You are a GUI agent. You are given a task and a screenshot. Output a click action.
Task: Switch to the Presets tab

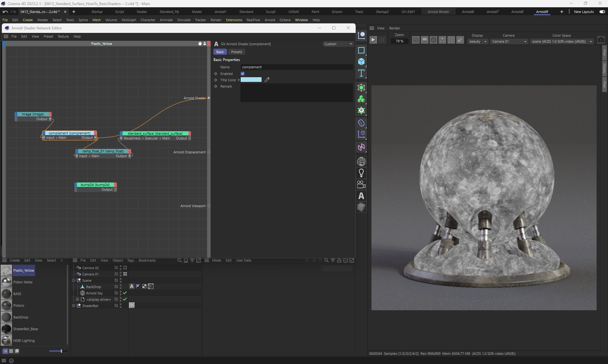[x=236, y=52]
